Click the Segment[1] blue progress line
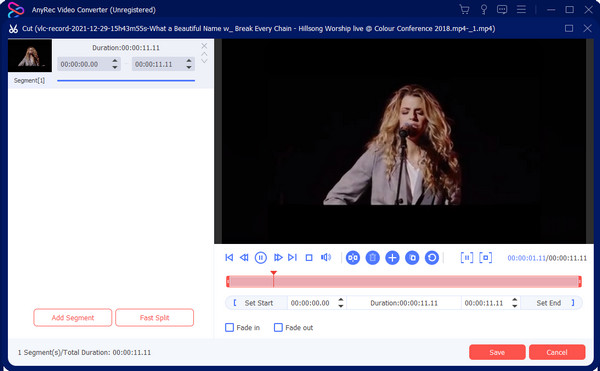The width and height of the screenshot is (600, 371). tap(126, 81)
